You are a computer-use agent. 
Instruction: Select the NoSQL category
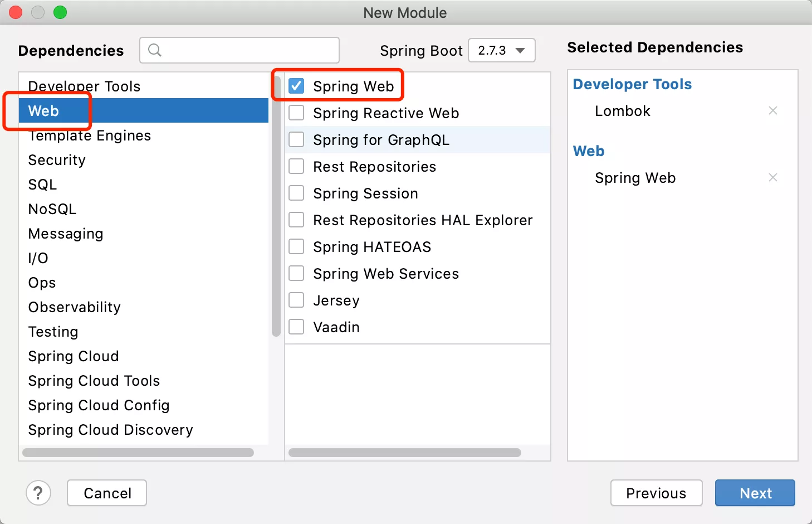tap(144, 209)
